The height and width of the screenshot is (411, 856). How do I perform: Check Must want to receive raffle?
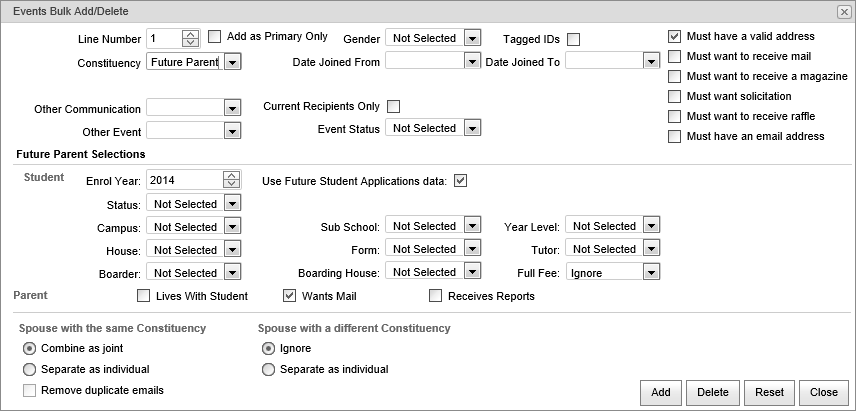point(675,117)
